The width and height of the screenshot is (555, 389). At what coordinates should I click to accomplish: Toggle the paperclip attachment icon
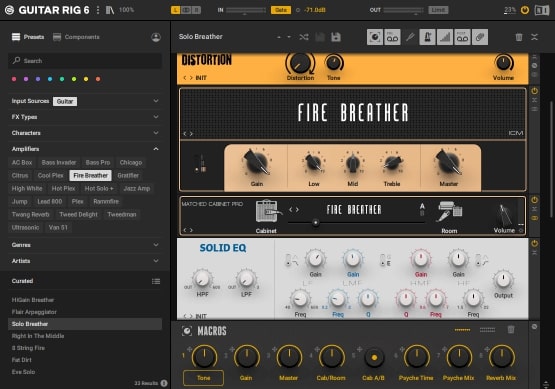(x=480, y=37)
